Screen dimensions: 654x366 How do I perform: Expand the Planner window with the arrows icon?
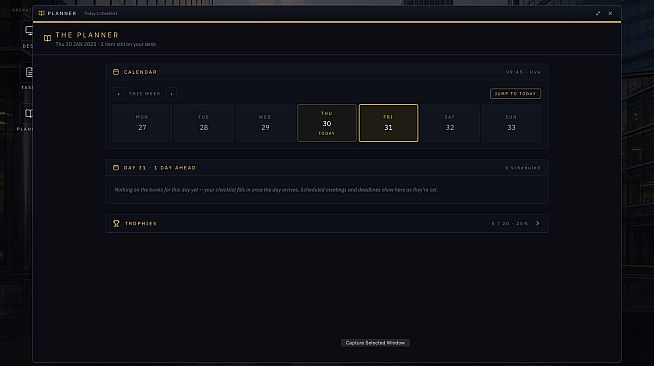(598, 13)
